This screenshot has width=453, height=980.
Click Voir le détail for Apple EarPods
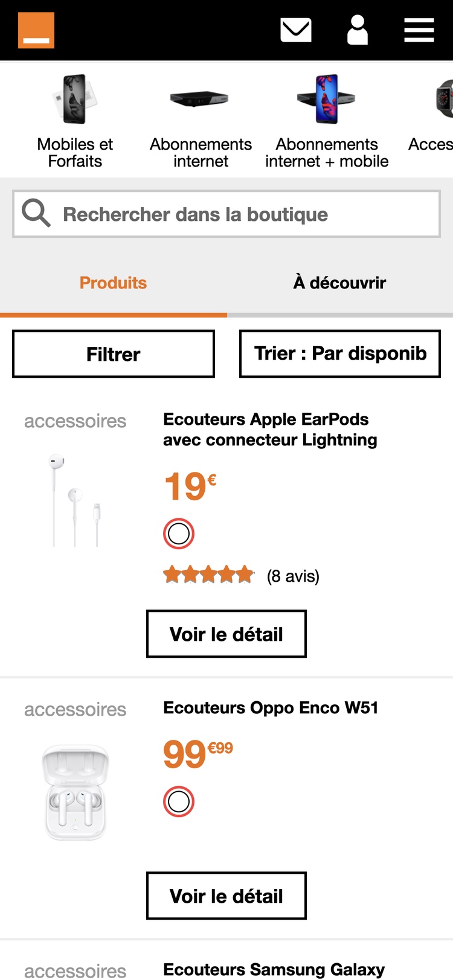tap(226, 634)
